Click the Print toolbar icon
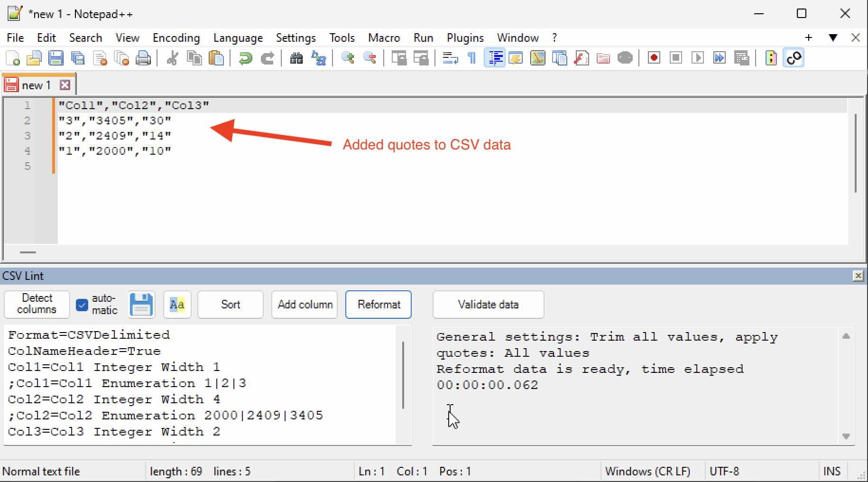The image size is (868, 482). [x=144, y=58]
